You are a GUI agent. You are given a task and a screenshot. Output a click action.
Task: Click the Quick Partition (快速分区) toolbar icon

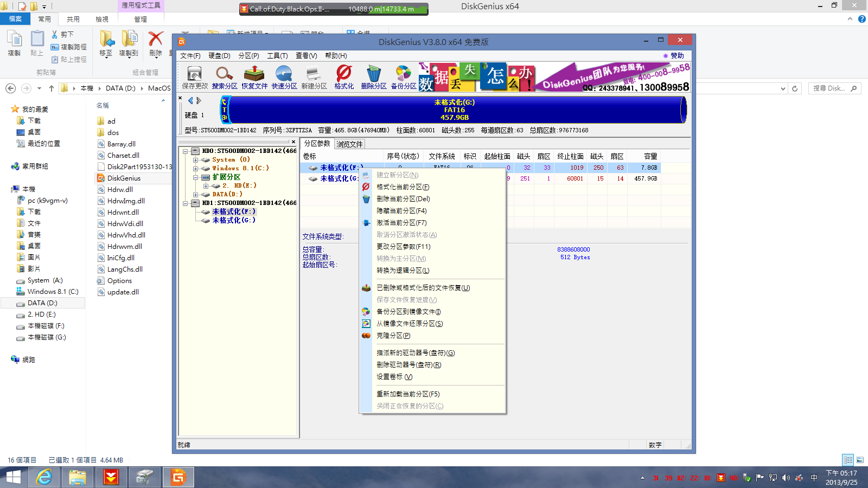click(x=284, y=78)
